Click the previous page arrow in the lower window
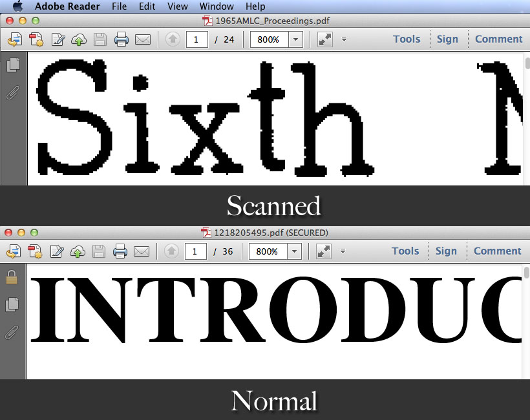Image resolution: width=530 pixels, height=420 pixels. point(171,251)
